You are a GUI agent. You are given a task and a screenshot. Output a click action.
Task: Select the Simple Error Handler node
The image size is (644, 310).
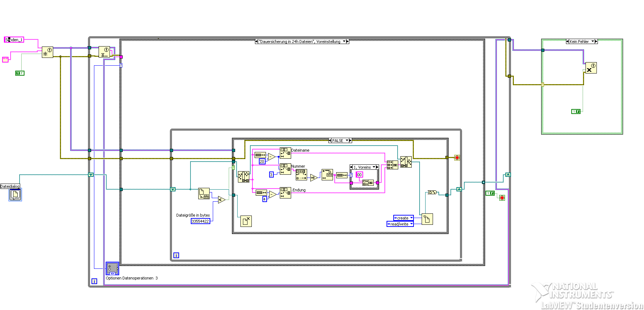591,68
